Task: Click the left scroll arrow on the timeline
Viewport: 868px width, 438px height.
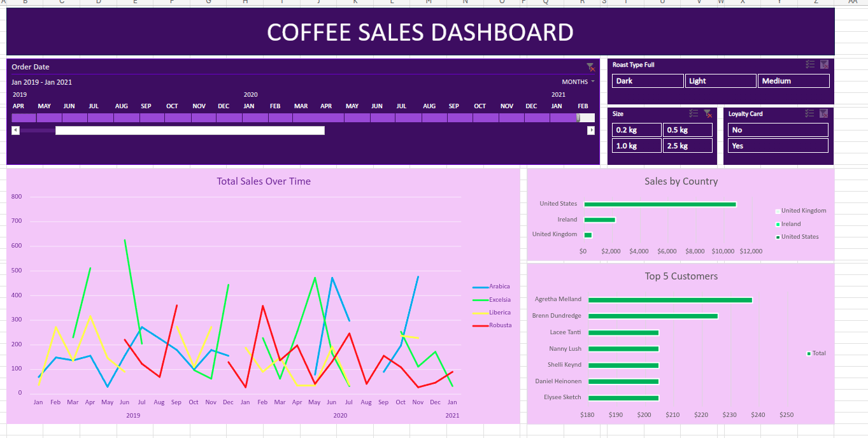Action: click(x=15, y=130)
